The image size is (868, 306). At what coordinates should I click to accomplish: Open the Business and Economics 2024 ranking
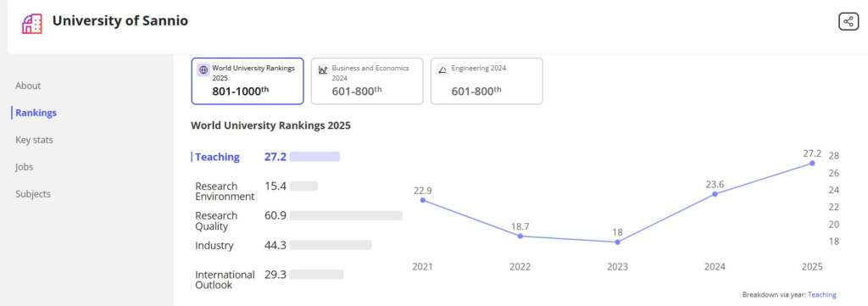click(367, 81)
